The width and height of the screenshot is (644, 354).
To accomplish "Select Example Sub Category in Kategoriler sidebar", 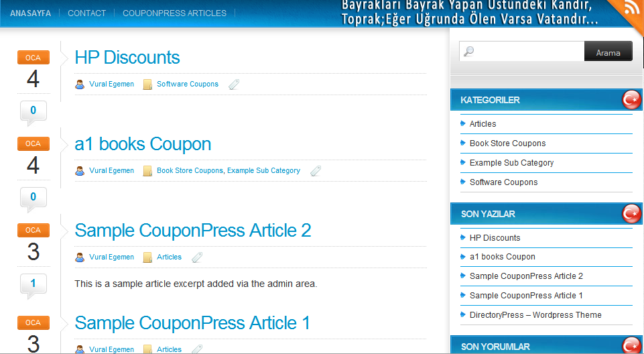I will (512, 163).
